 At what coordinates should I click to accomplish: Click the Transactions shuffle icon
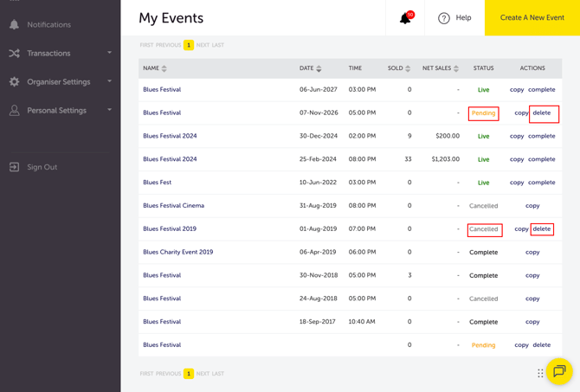(14, 54)
